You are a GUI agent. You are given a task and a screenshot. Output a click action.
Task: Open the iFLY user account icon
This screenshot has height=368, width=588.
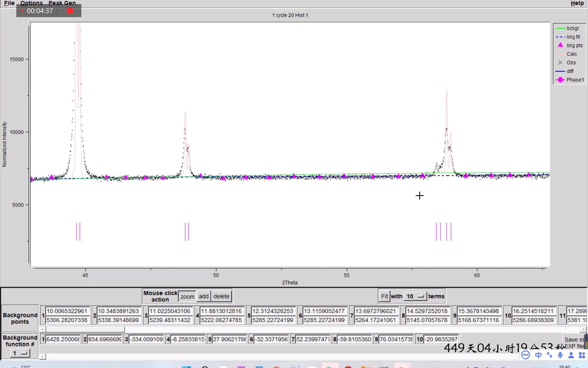click(571, 355)
